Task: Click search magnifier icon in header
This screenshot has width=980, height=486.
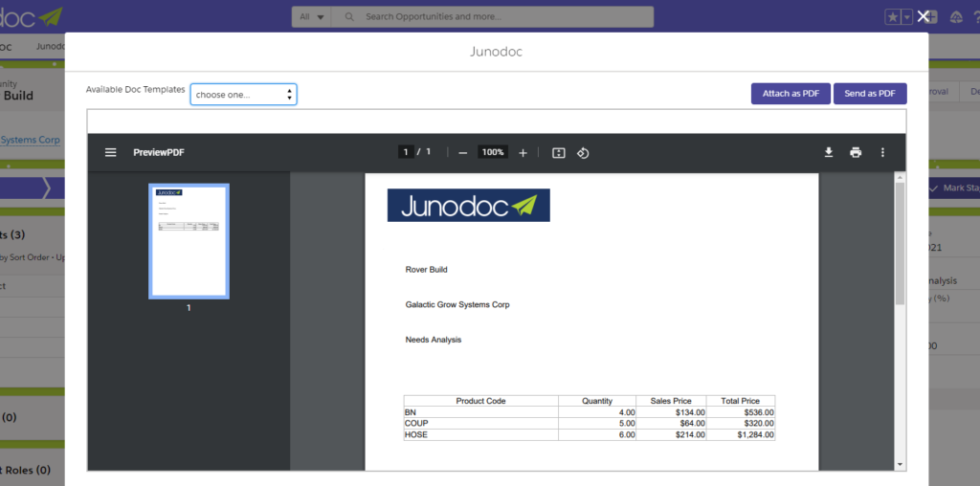Action: click(x=349, y=17)
